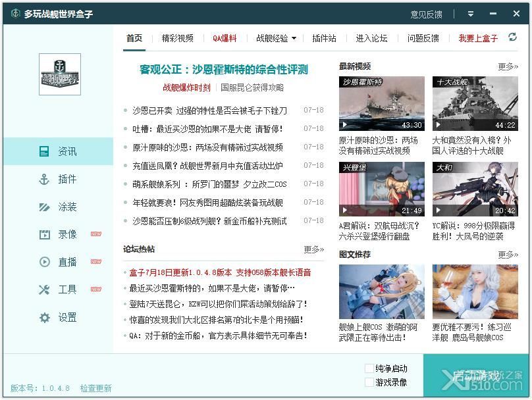Image resolution: width=532 pixels, height=400 pixels.
Task: Open 设置 settings gear icon
Action: [45, 318]
